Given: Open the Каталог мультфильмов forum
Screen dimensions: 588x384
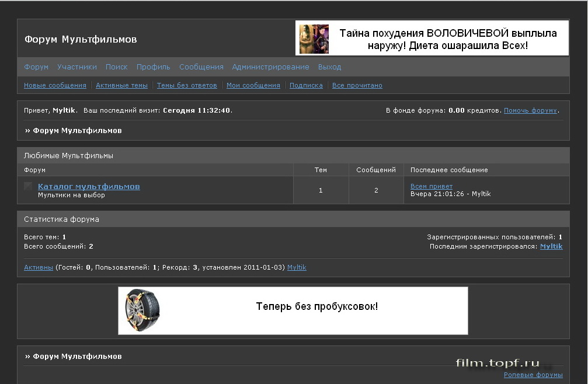Looking at the screenshot, I should tap(88, 186).
